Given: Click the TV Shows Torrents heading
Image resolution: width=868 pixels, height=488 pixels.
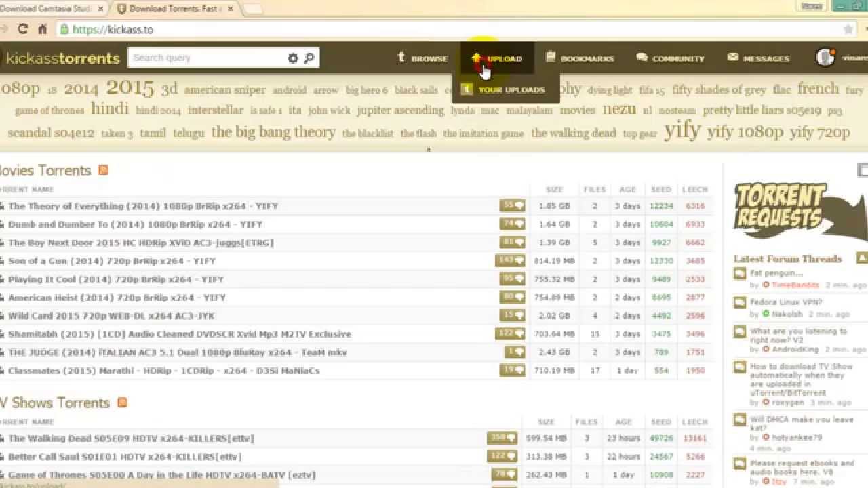Looking at the screenshot, I should point(55,402).
